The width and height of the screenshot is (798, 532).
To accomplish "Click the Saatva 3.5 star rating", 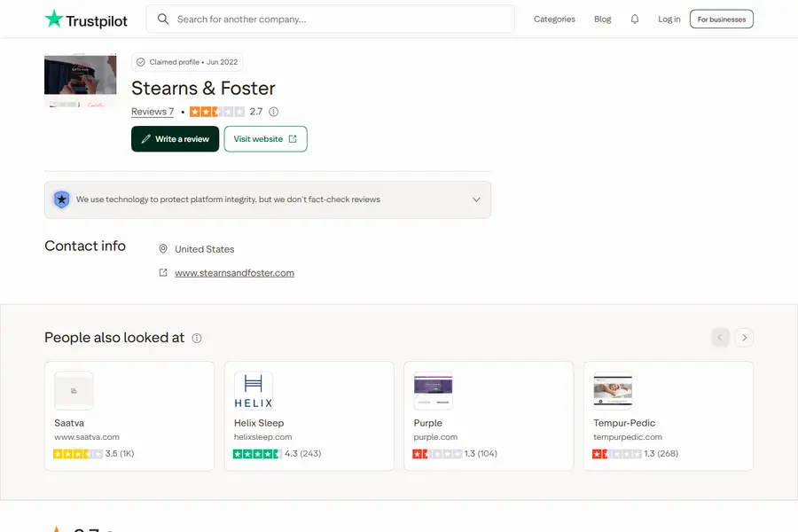I will 78,454.
